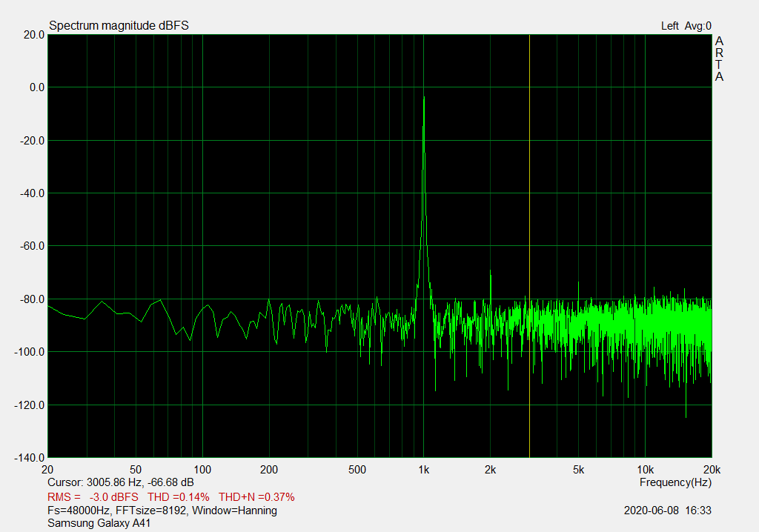Click the 'THD =0.14%' value
759x532 pixels.
[x=178, y=497]
